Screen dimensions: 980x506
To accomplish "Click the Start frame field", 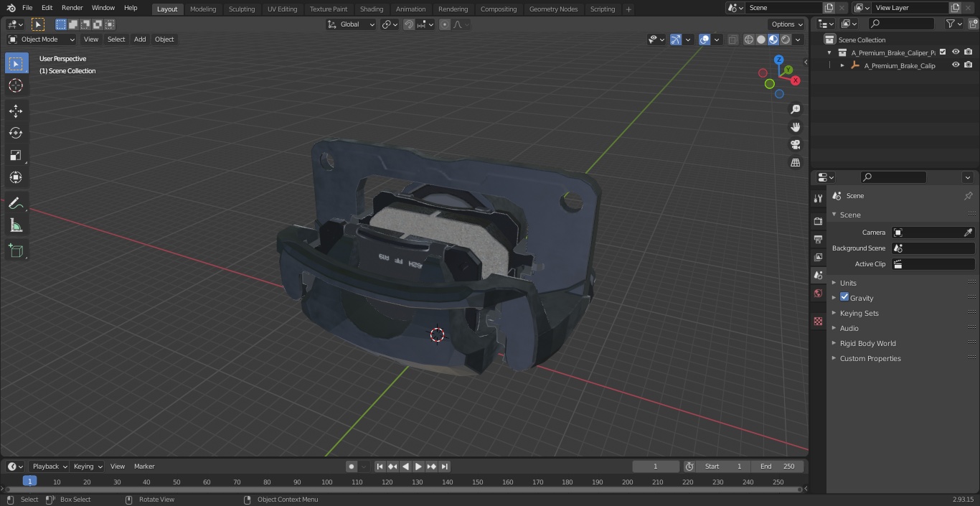I will [x=723, y=467].
